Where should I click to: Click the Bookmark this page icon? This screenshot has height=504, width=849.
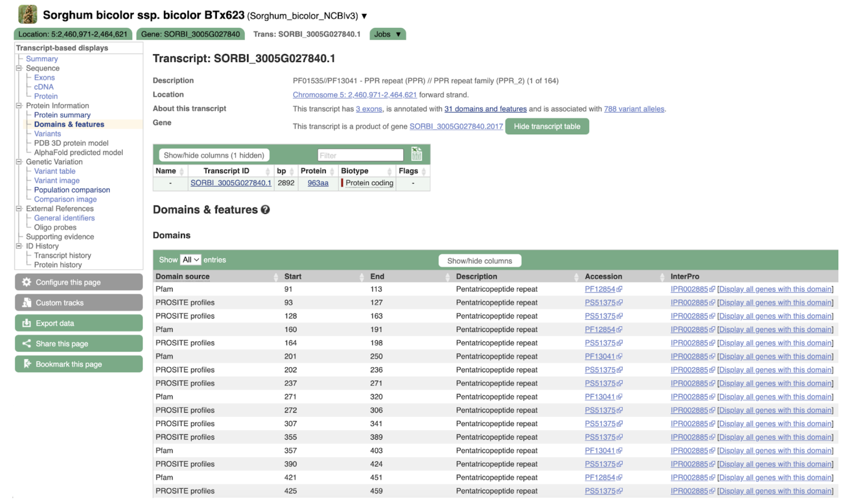(26, 364)
